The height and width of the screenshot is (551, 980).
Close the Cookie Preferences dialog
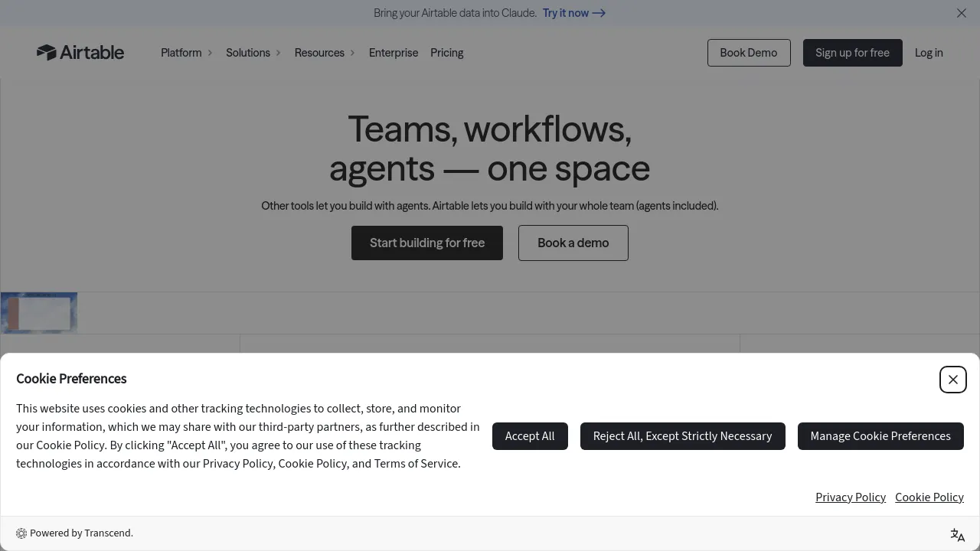click(953, 380)
